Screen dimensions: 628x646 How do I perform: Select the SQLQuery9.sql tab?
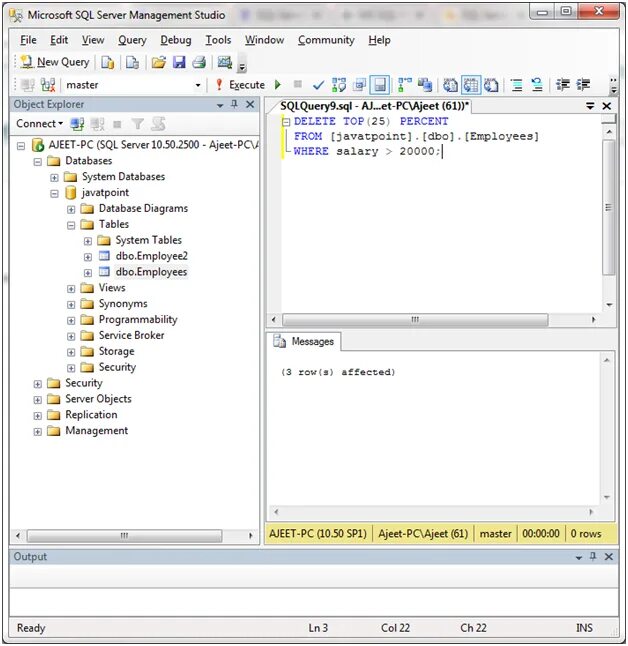(x=374, y=106)
